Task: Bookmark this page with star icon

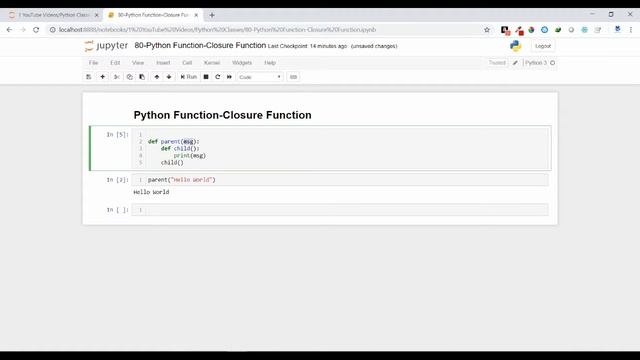Action: (487, 30)
